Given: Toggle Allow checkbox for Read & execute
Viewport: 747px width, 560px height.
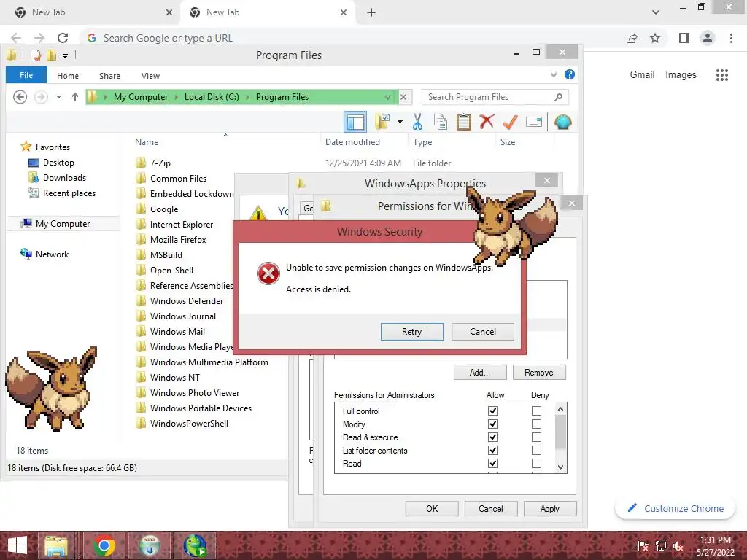Looking at the screenshot, I should pos(492,437).
